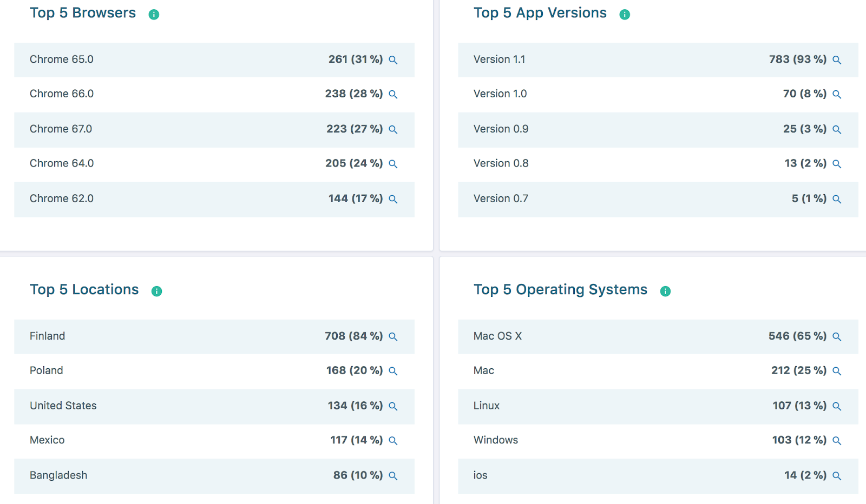Drill into Mexico using its magnifier
This screenshot has height=504, width=866.
393,441
